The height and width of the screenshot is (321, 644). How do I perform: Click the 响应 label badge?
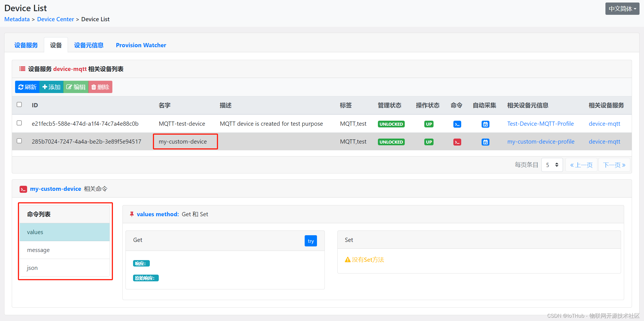point(141,263)
